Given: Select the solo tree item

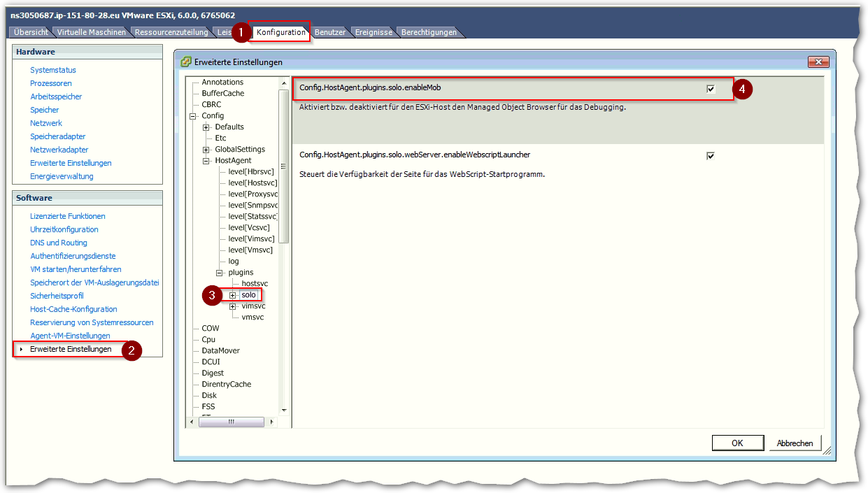Looking at the screenshot, I should [249, 295].
